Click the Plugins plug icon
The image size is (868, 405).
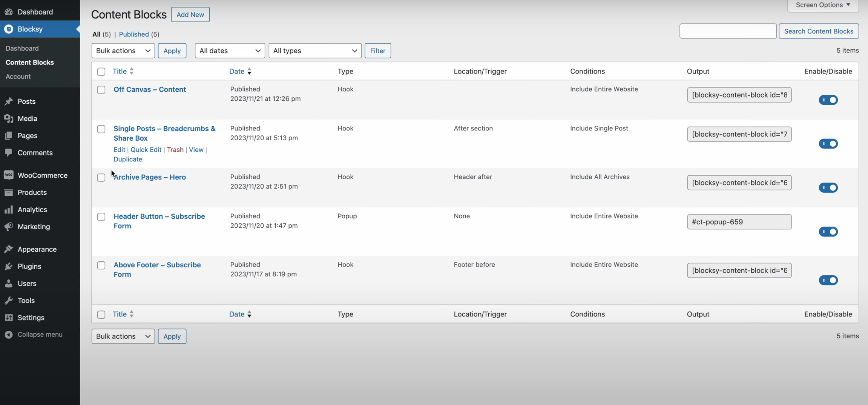tap(9, 267)
